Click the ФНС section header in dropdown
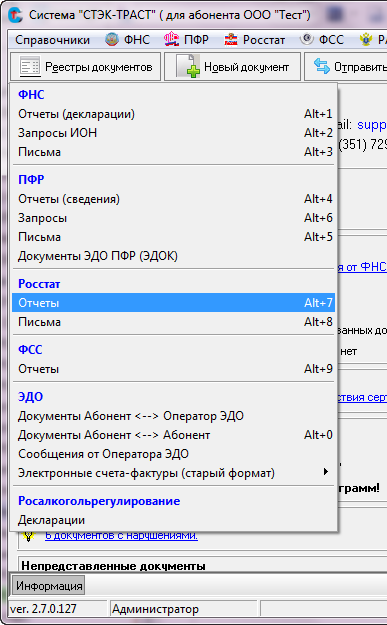Image resolution: width=387 pixels, height=625 pixels. click(31, 95)
